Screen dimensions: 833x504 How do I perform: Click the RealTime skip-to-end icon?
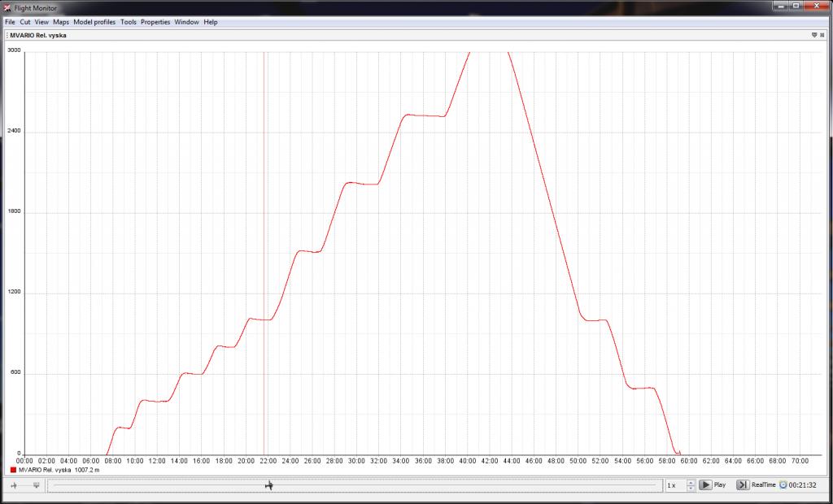click(743, 484)
